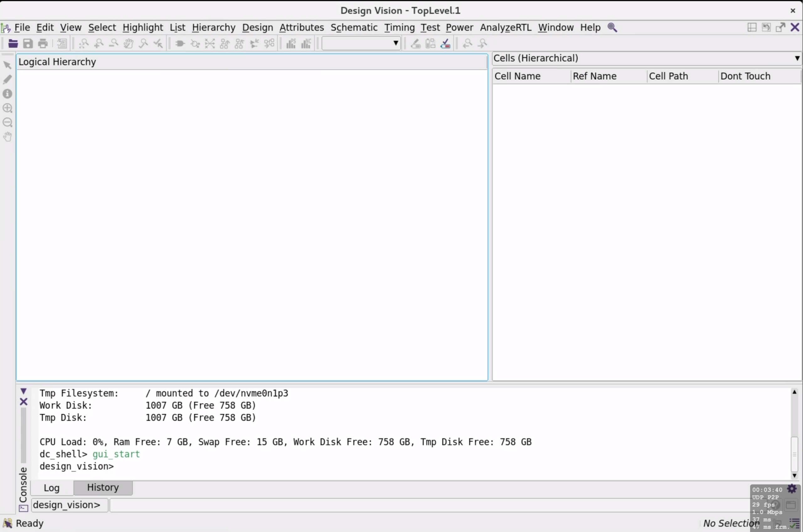Click the printer icon in toolbar
Image resolution: width=803 pixels, height=532 pixels.
[43, 44]
